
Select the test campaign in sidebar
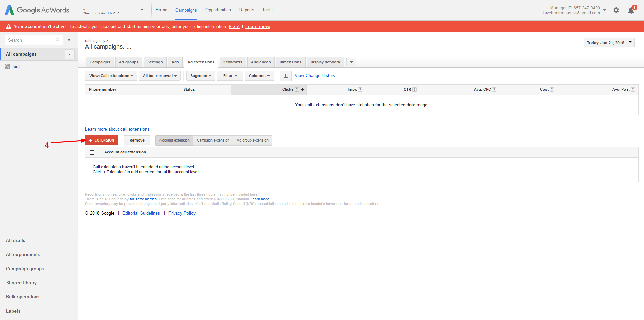point(16,67)
